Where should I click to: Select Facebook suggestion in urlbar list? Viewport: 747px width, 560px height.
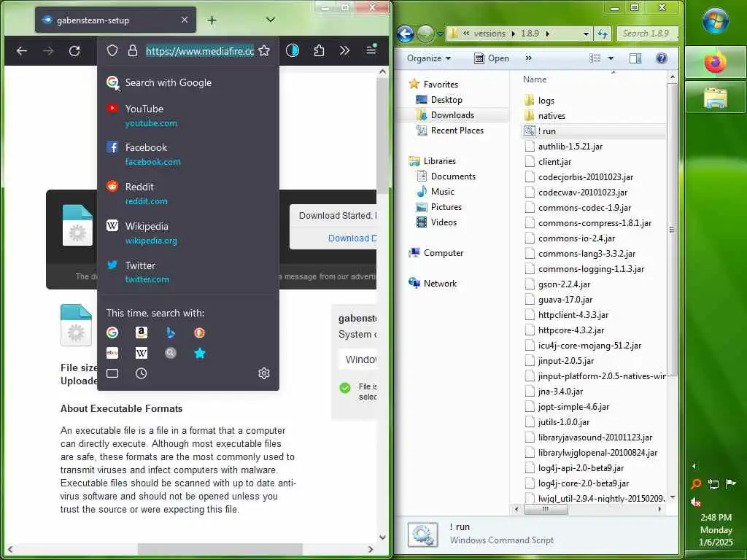pyautogui.click(x=188, y=155)
